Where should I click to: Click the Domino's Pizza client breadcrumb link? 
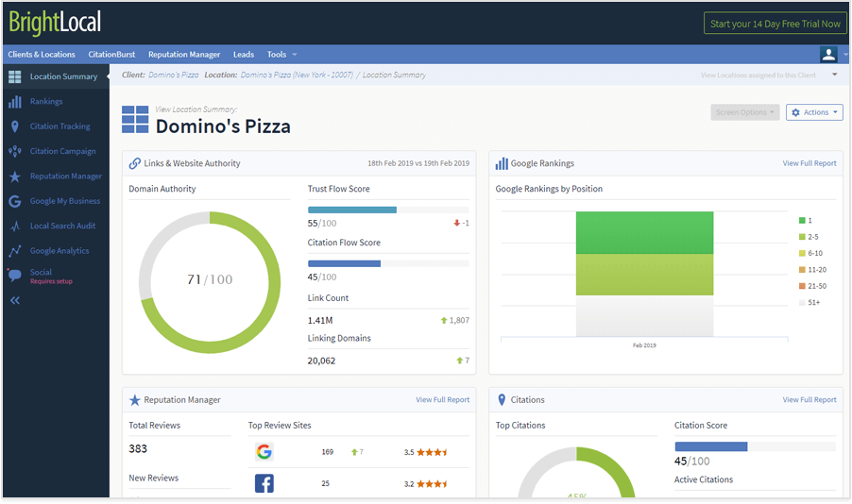tap(173, 75)
